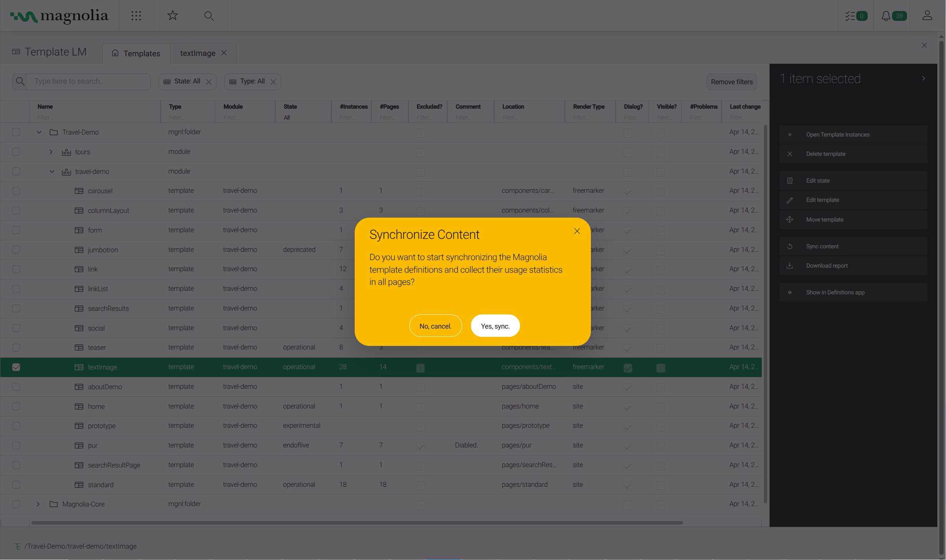
Task: Select the textImage tab
Action: 198,53
